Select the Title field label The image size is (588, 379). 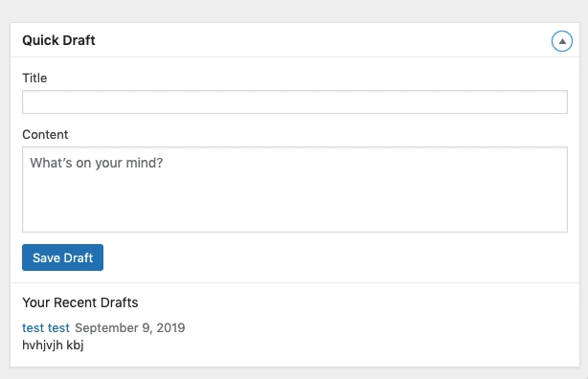click(34, 78)
